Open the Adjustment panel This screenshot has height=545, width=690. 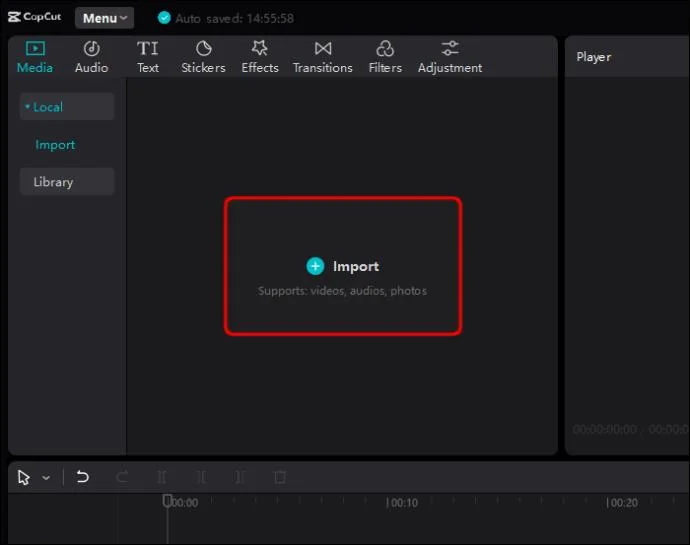[x=450, y=57]
